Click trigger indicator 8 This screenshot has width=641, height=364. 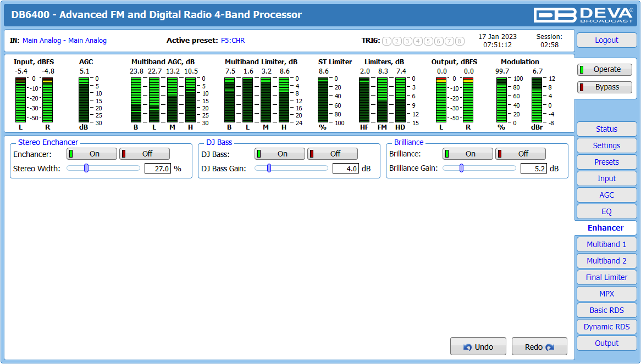460,41
